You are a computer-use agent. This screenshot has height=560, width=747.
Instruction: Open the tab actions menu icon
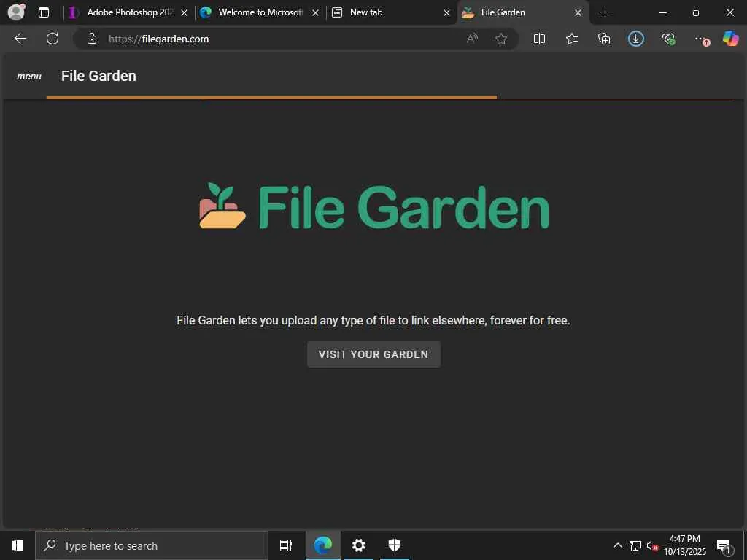(x=44, y=12)
